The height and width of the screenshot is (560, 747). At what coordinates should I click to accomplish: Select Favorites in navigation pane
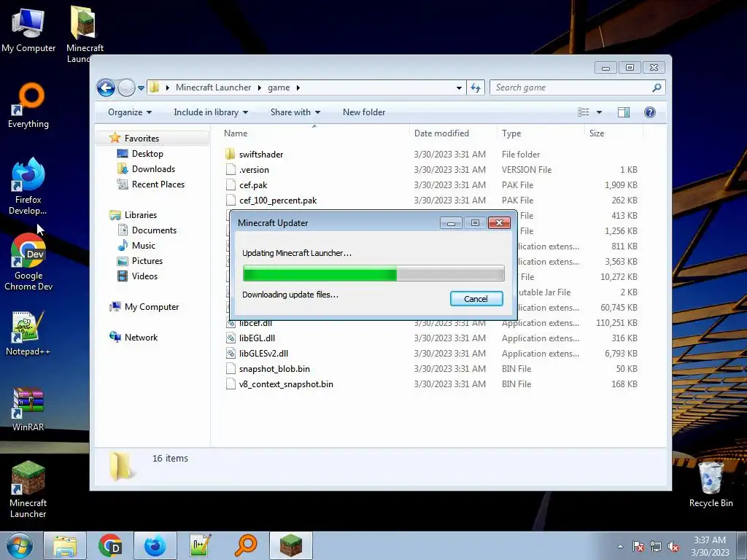pyautogui.click(x=142, y=139)
